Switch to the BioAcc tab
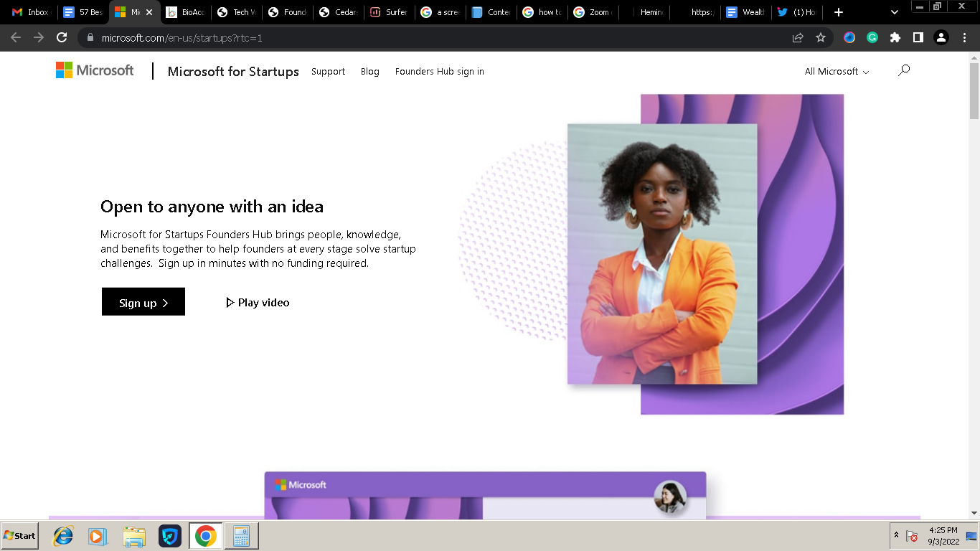Image resolution: width=980 pixels, height=551 pixels. click(x=185, y=12)
